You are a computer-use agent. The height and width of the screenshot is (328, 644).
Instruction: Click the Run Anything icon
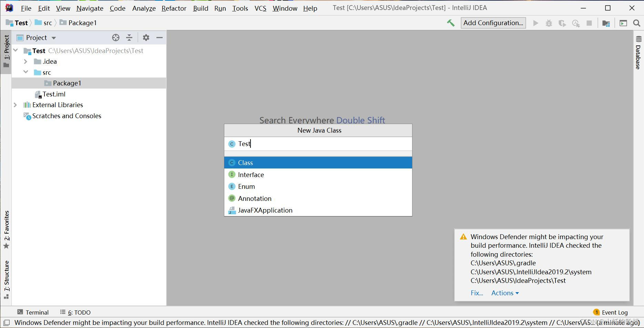623,23
